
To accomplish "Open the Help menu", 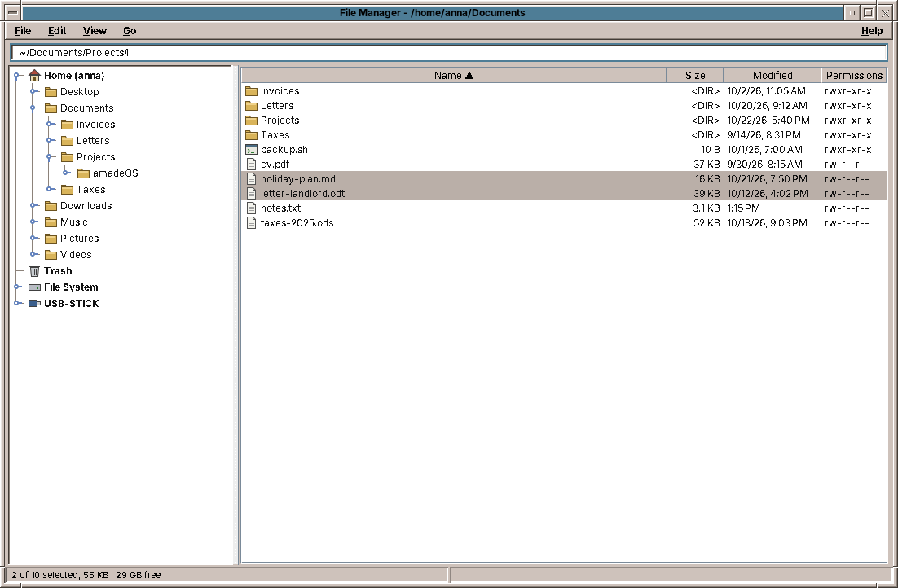I will pyautogui.click(x=872, y=31).
